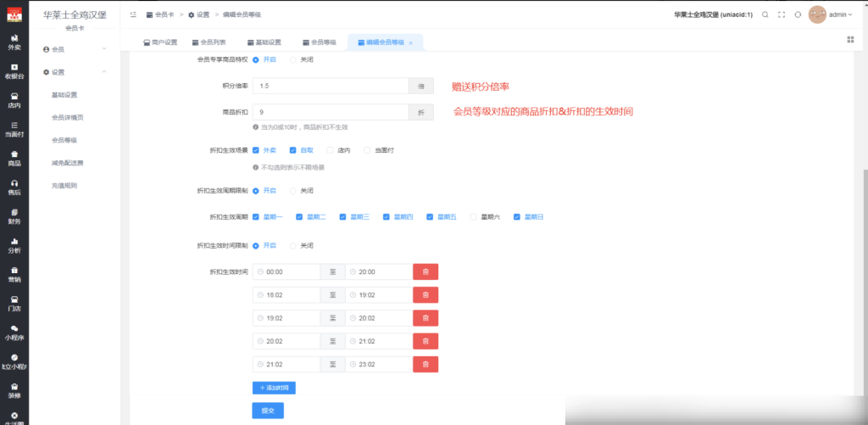Check the 外卖 discount scenario
868x425 pixels.
point(256,150)
